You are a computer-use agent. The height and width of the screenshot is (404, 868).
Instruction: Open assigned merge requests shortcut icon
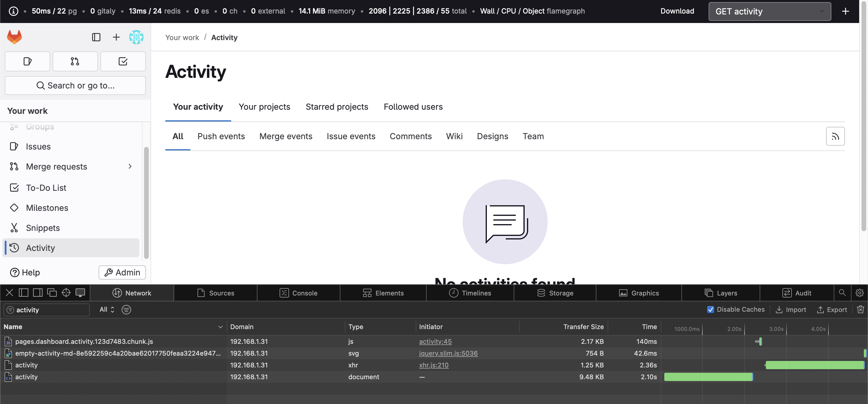click(x=75, y=61)
